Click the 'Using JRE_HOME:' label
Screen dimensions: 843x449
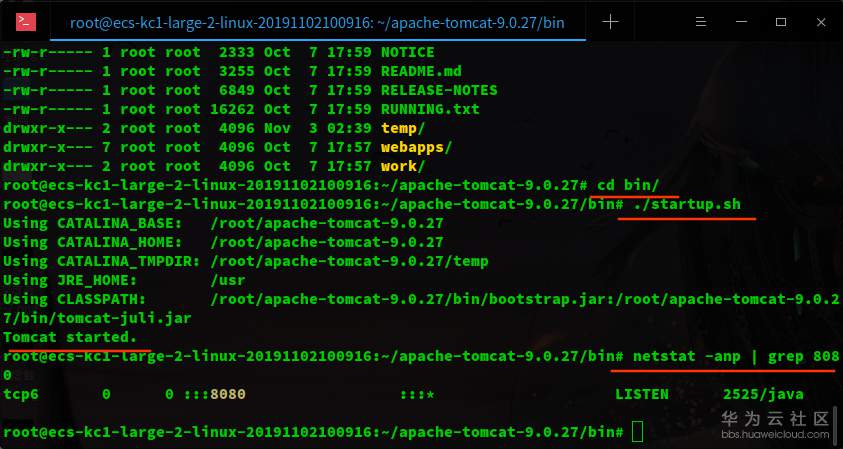[70, 280]
